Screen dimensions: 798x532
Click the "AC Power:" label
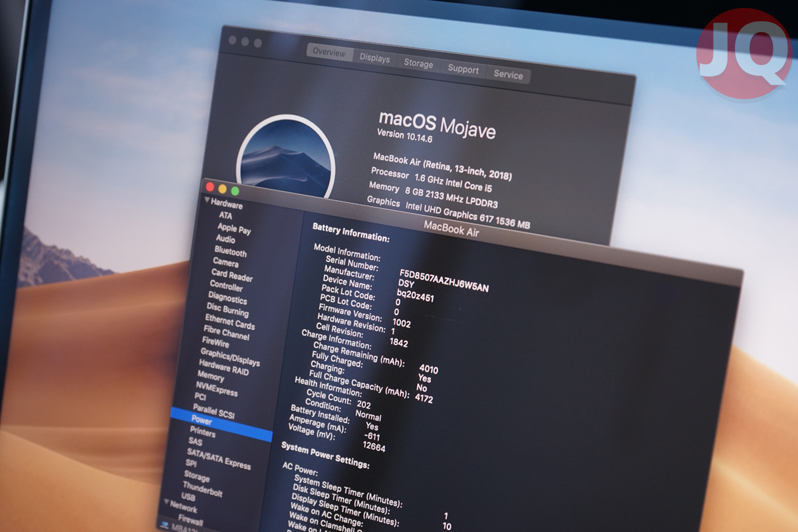click(301, 469)
